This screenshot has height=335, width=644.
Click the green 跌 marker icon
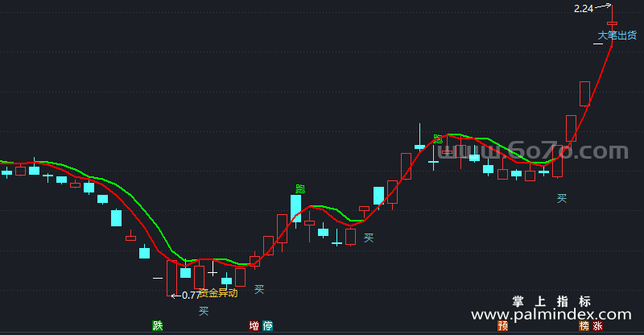point(158,325)
